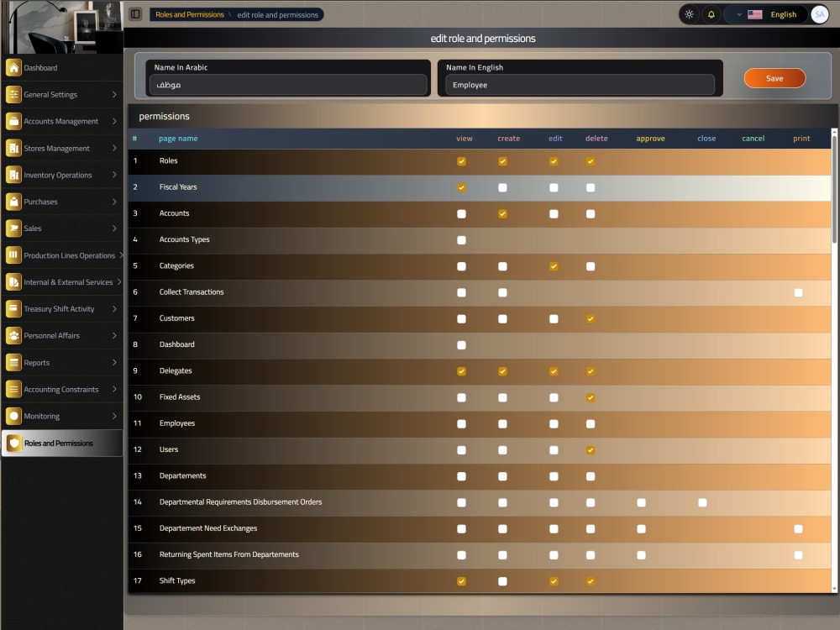
Task: Uncheck edit permission for Categories
Action: coord(554,266)
